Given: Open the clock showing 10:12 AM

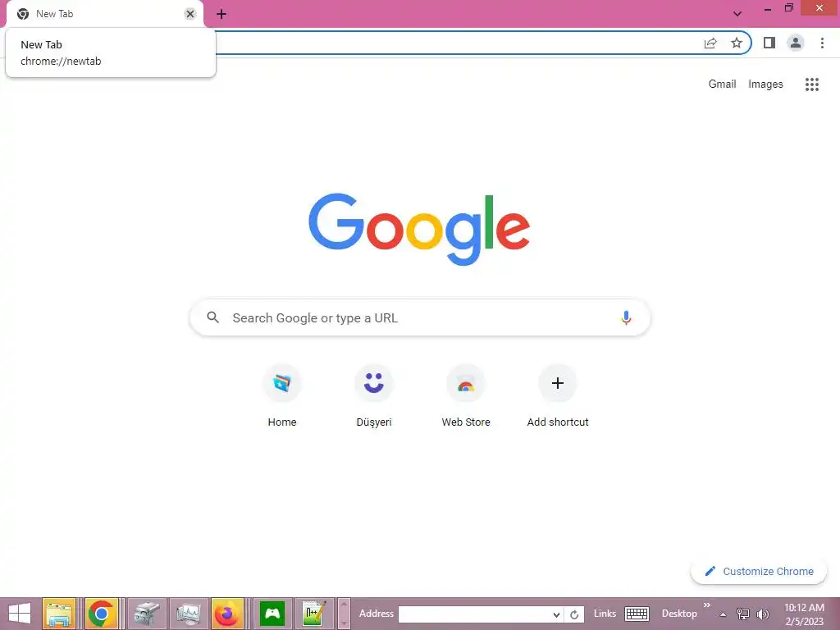Looking at the screenshot, I should 804,614.
